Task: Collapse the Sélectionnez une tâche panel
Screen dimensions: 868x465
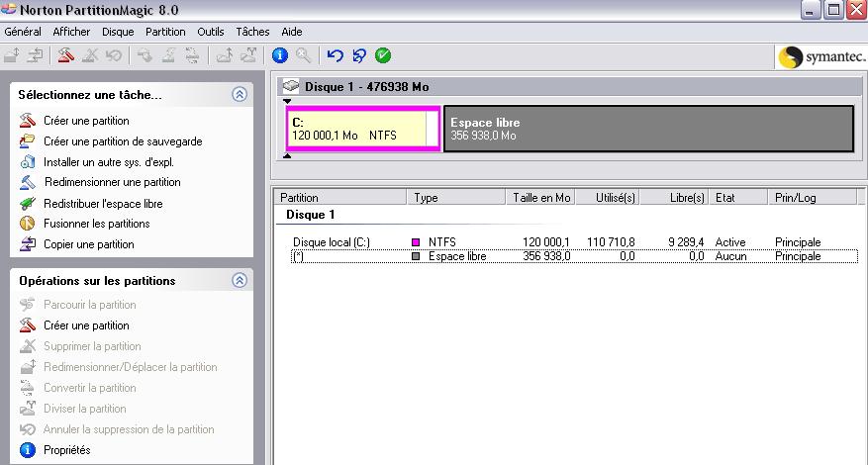Action: tap(240, 95)
